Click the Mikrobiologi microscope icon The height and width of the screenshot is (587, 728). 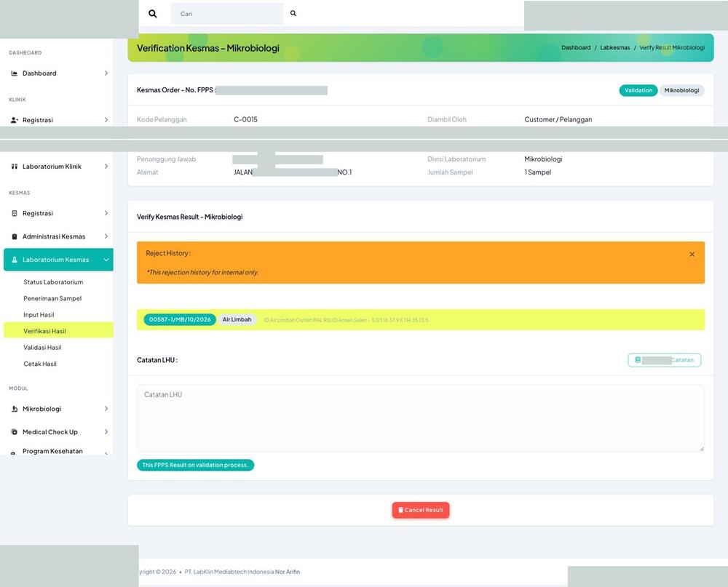click(x=15, y=409)
